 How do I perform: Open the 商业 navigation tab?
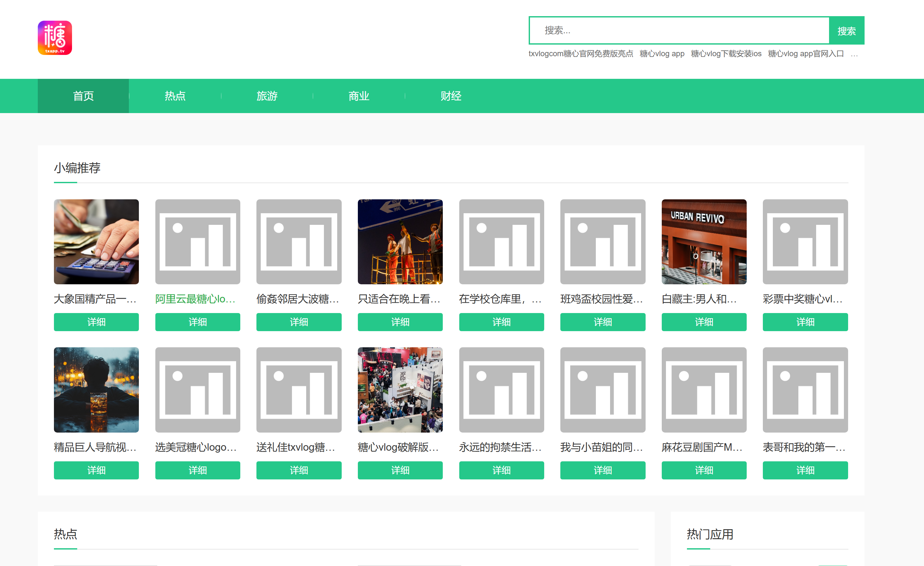(359, 96)
